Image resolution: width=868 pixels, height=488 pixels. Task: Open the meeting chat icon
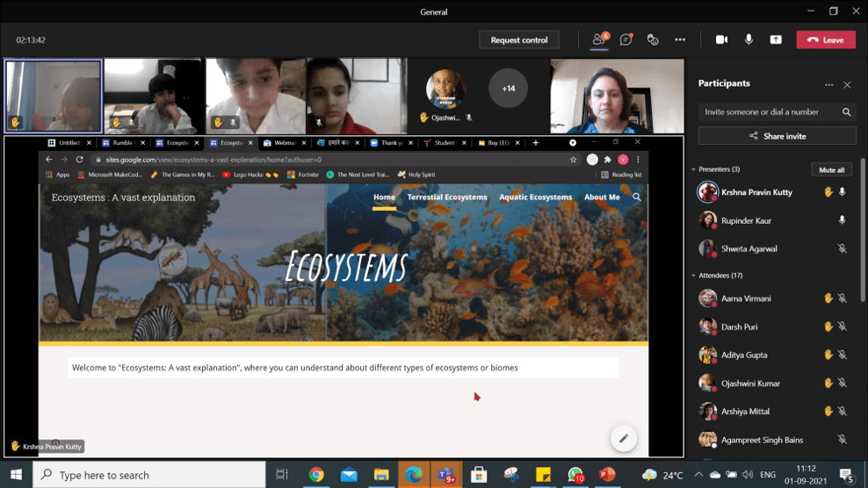(626, 39)
